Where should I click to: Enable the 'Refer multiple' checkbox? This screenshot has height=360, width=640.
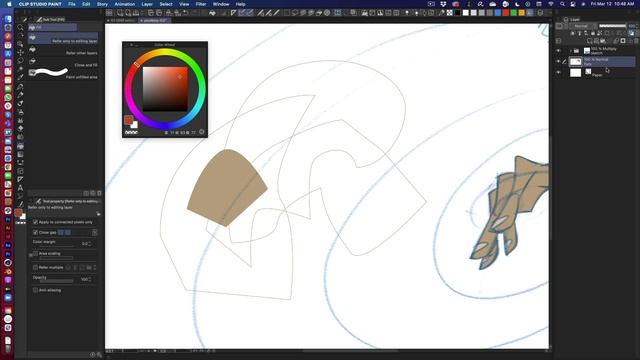point(35,267)
